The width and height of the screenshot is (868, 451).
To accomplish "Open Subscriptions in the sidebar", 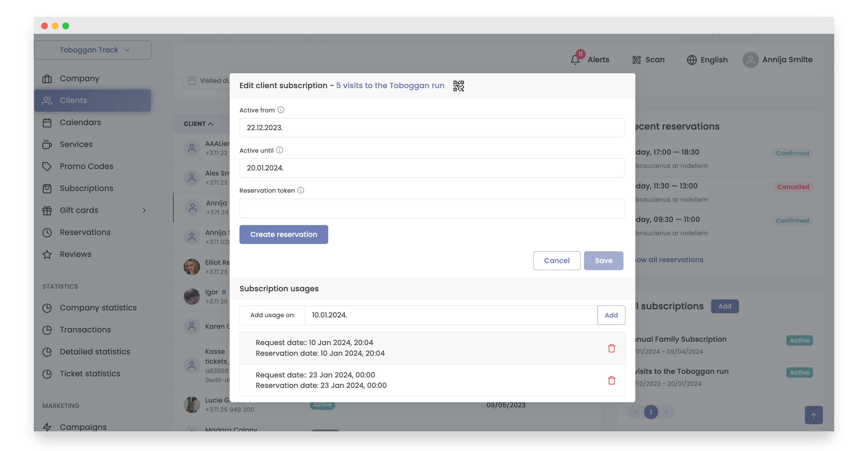I will click(x=86, y=188).
